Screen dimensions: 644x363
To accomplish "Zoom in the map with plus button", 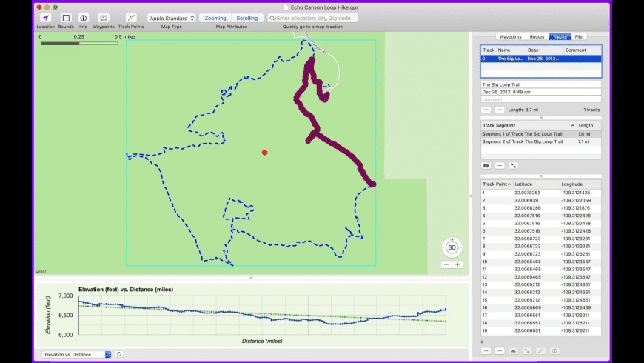I will pyautogui.click(x=457, y=264).
